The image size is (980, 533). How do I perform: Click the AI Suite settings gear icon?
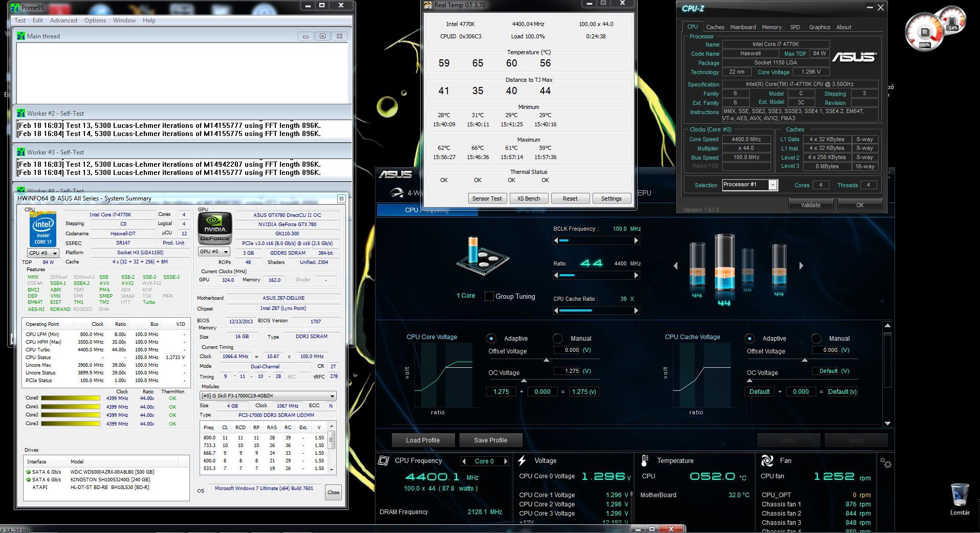pyautogui.click(x=886, y=463)
